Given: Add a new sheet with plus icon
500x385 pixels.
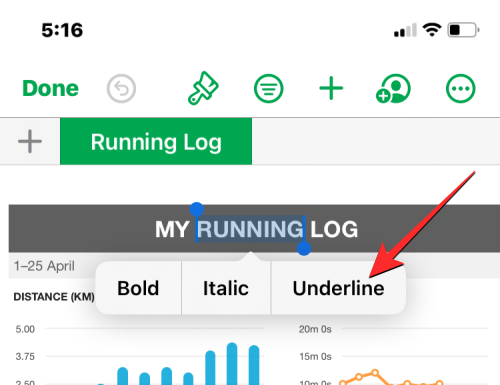Looking at the screenshot, I should (30, 141).
